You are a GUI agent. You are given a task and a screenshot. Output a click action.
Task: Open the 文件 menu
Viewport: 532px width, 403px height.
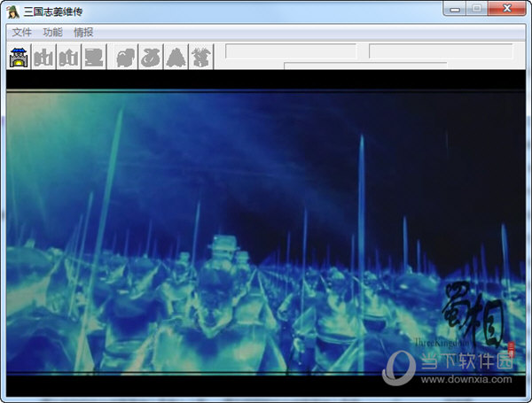pyautogui.click(x=21, y=33)
